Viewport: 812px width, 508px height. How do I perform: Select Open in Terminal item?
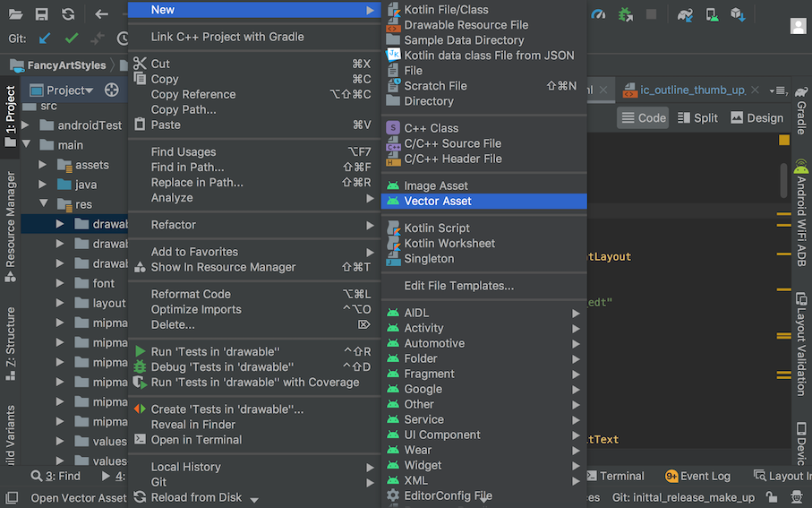tap(254, 440)
